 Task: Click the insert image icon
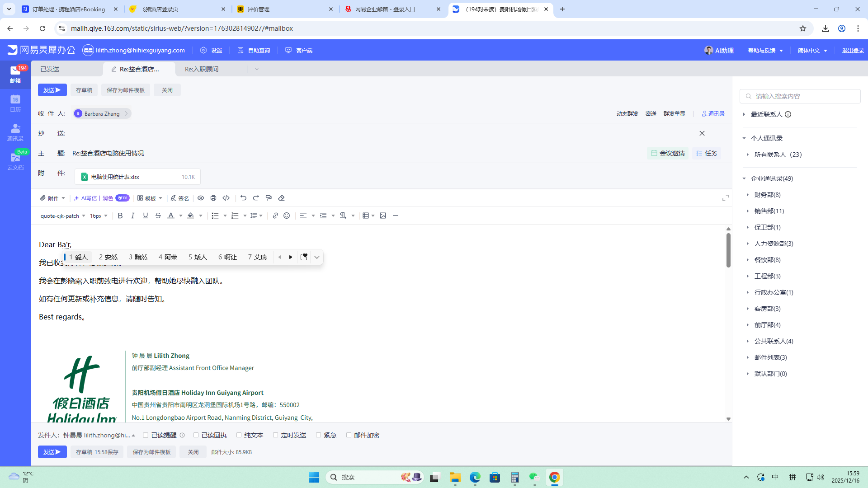(x=383, y=216)
